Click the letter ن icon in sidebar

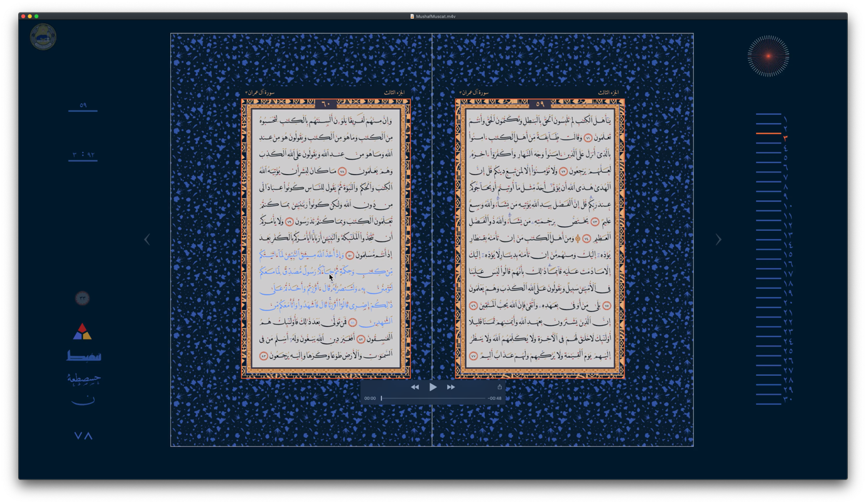[83, 400]
